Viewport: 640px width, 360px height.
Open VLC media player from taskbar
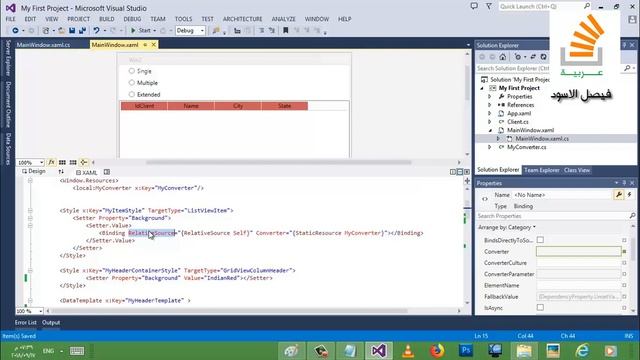coord(408,351)
